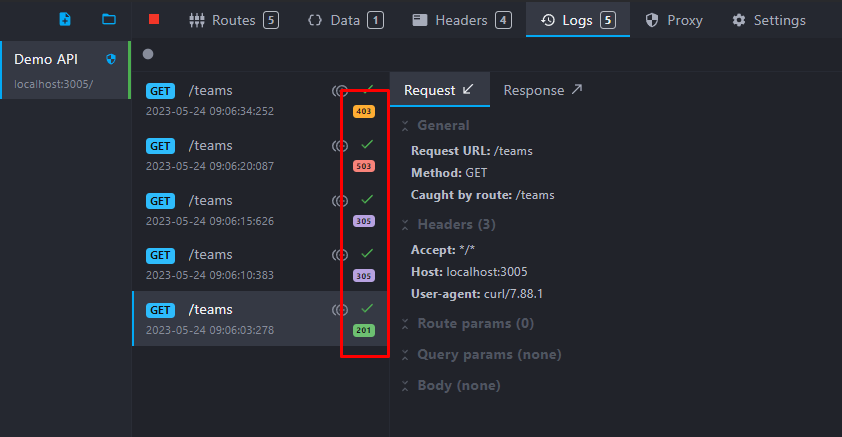Image resolution: width=842 pixels, height=437 pixels.
Task: Click the gray circle above the logs list
Action: (148, 54)
